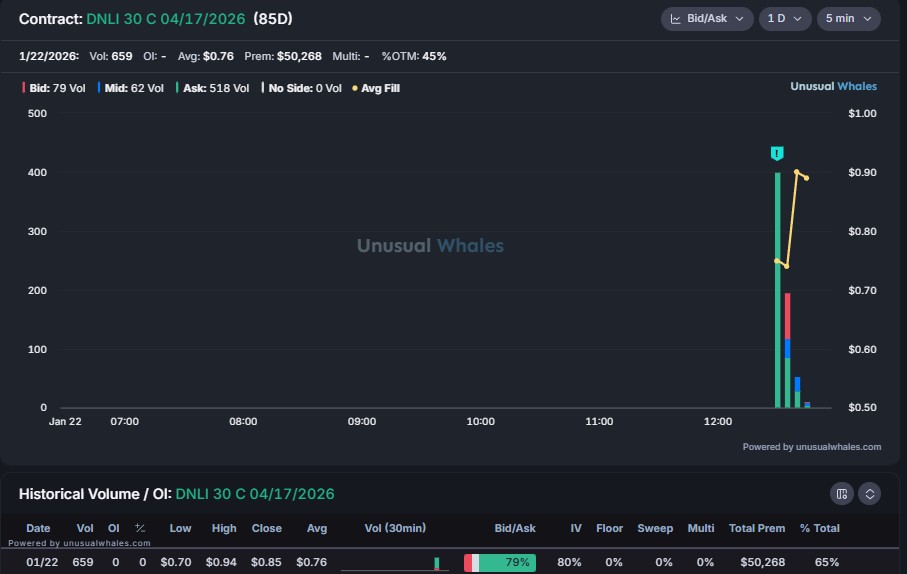Click the Multi column header in table
Screen dimensions: 907x574
click(700, 528)
